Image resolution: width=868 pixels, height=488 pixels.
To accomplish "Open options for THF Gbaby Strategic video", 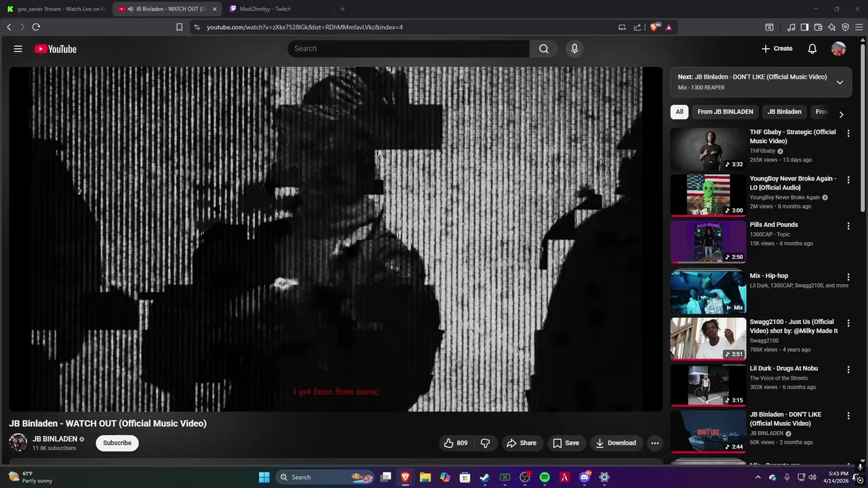I will pos(848,134).
